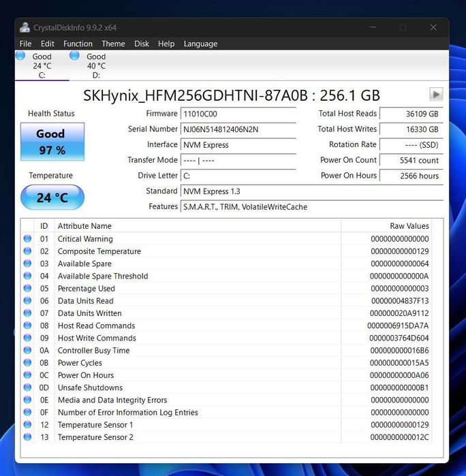Click status orb for Available Spare row
Viewport: 466px width, 476px height.
(27, 264)
